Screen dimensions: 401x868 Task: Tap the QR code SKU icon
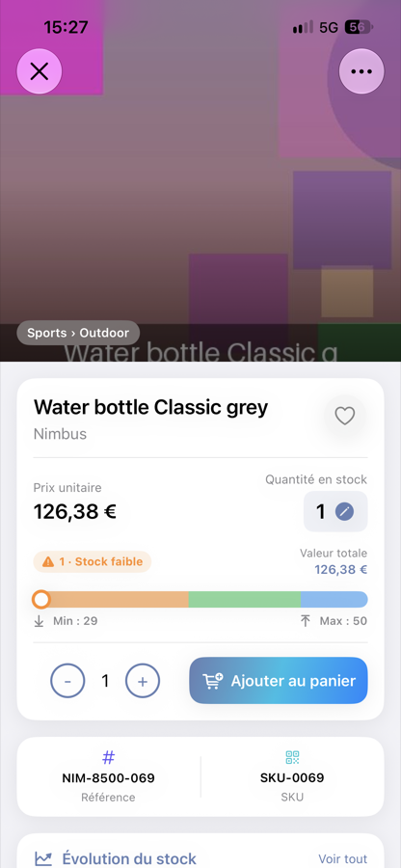tap(292, 757)
